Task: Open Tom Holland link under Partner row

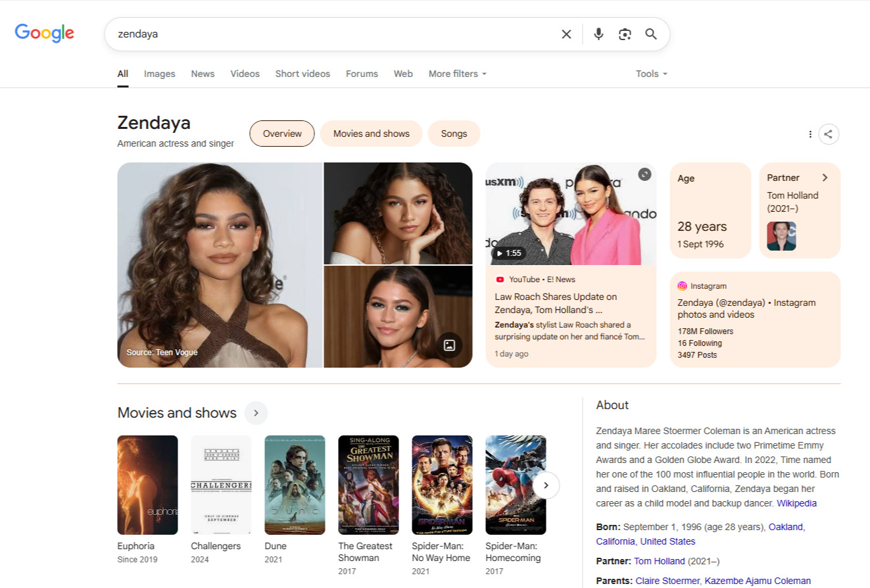Action: (660, 561)
